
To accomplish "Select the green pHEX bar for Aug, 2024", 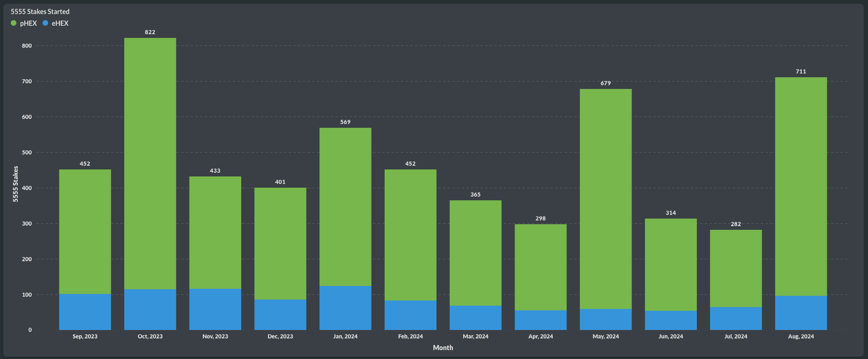I will [x=801, y=186].
